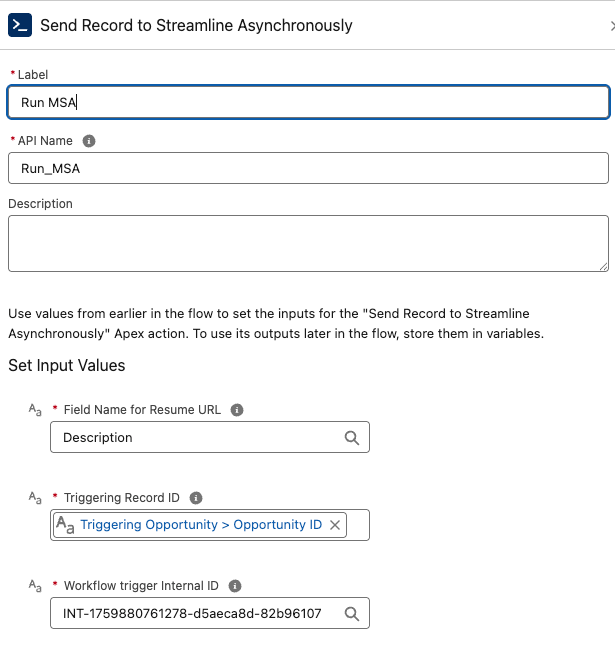Image resolution: width=615 pixels, height=646 pixels.
Task: Click Aa icon inside the Triggering Opportunity pill
Action: point(65,525)
